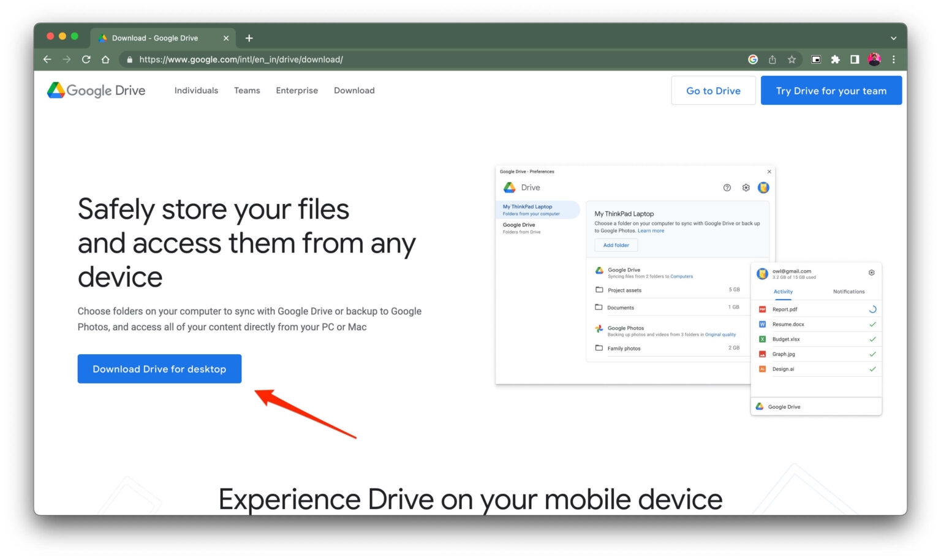Click the settings gear in Drive Preferences

746,187
